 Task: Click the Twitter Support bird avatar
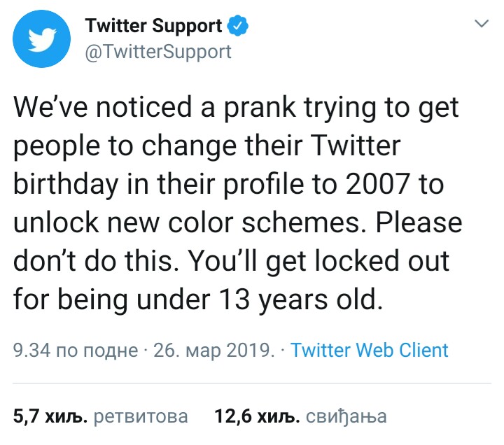(42, 41)
